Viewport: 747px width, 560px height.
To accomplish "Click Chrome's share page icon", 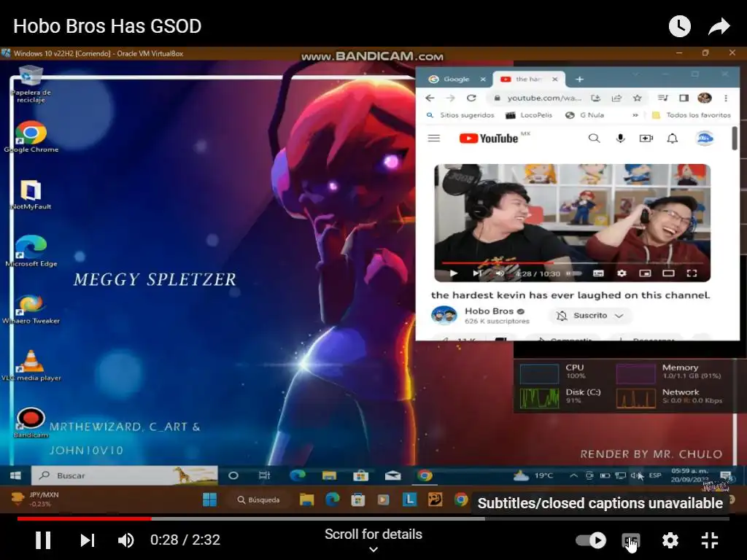I will coord(616,98).
